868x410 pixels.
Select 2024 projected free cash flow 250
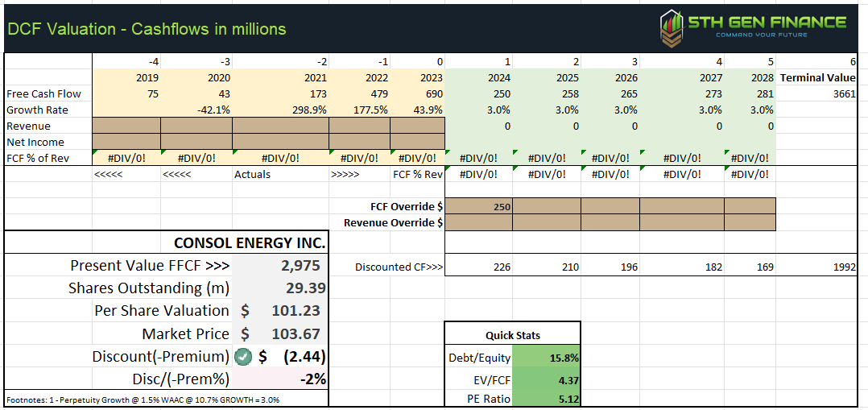click(x=502, y=93)
